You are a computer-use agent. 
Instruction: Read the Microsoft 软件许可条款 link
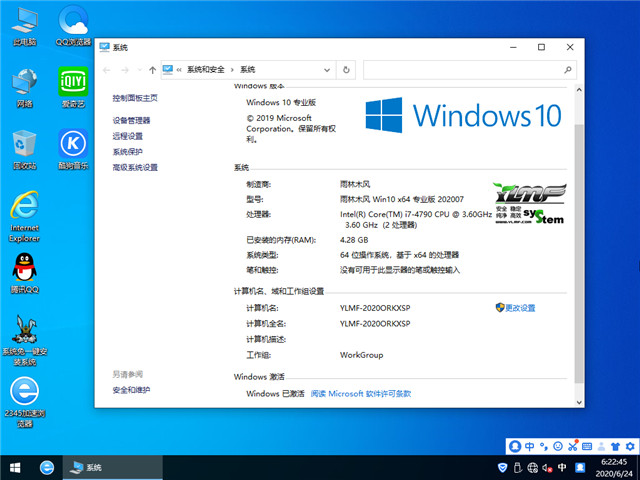(x=361, y=393)
